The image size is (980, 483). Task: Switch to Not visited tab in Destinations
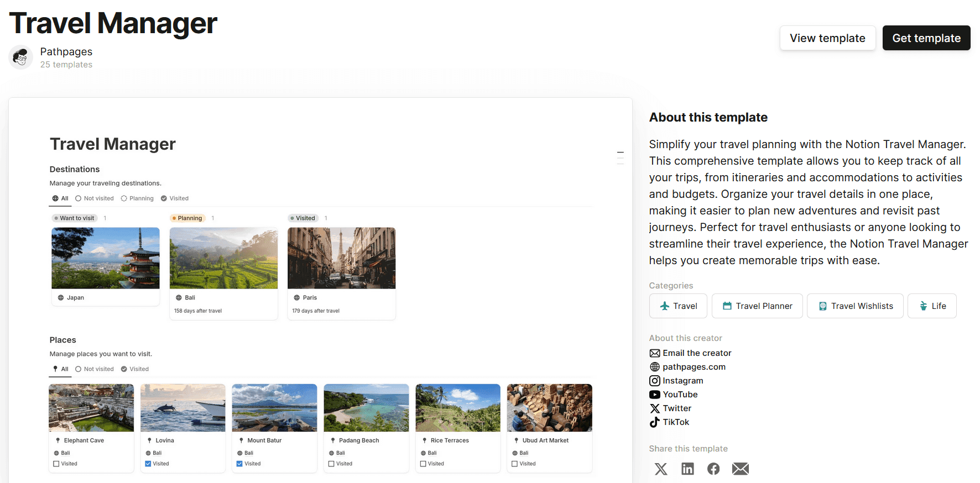coord(95,198)
